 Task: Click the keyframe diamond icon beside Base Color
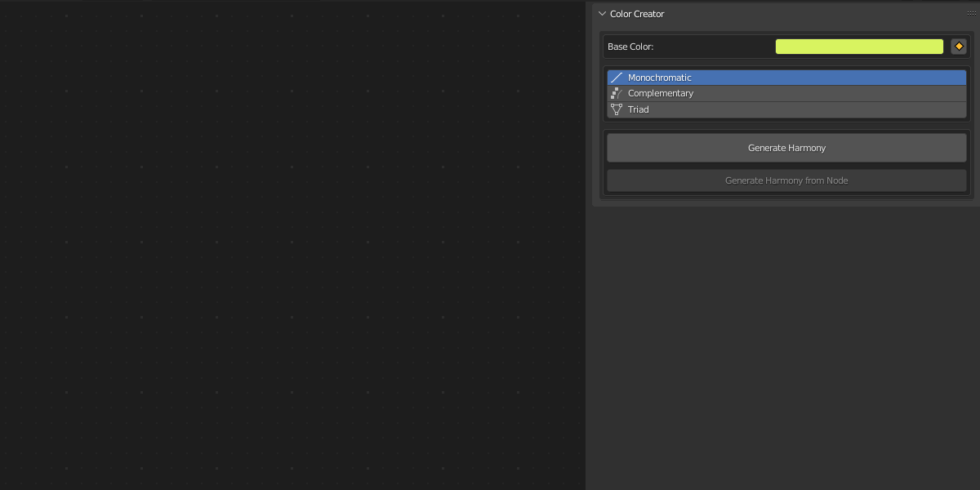coord(959,47)
